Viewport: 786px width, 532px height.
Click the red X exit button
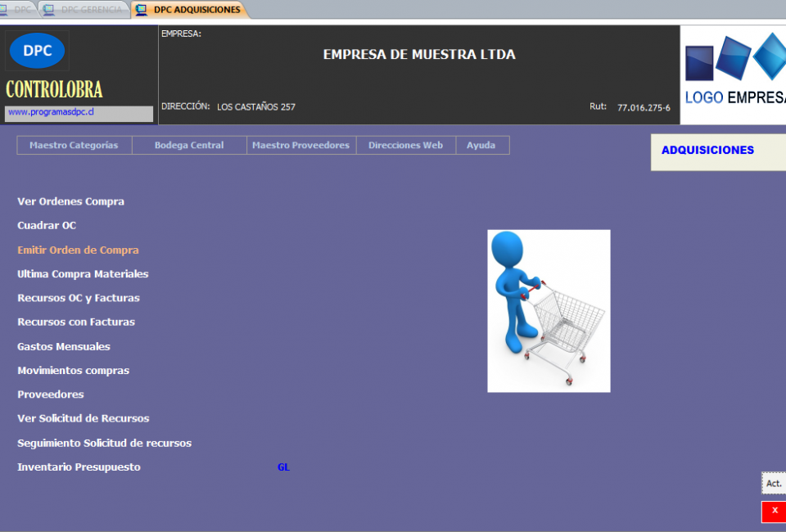(x=774, y=511)
